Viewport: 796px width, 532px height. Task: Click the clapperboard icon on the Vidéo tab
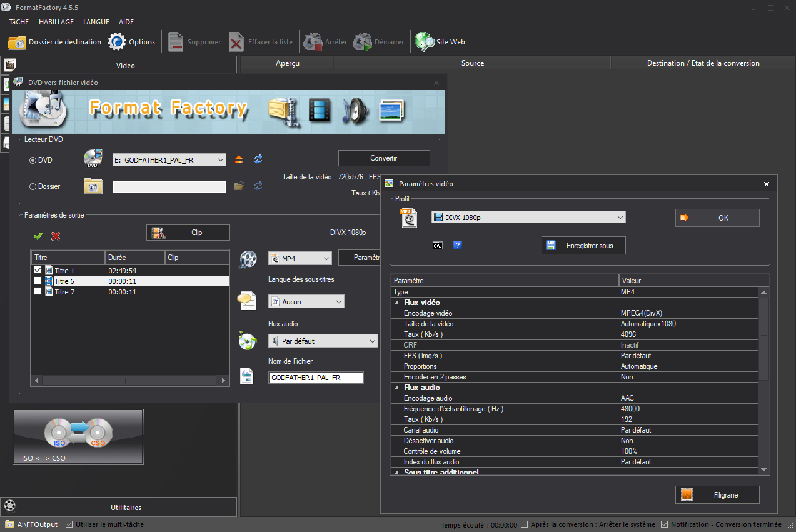(x=10, y=64)
